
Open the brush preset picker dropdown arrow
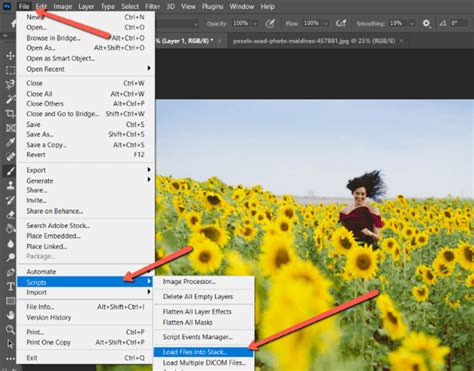(x=196, y=24)
